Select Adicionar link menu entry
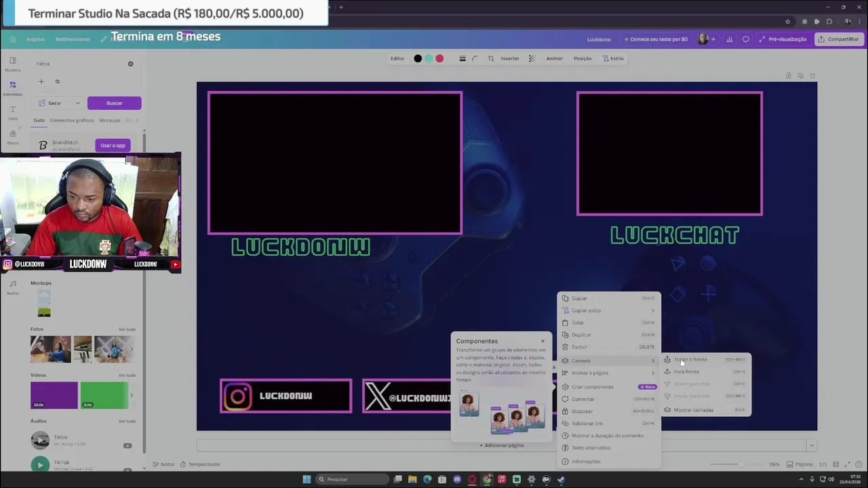868x488 pixels. tap(609, 424)
